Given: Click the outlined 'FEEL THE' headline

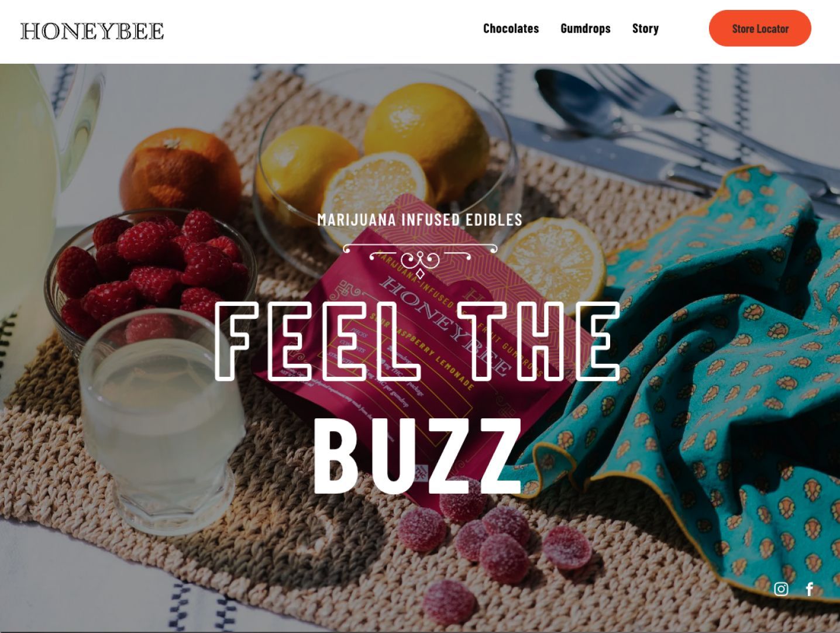Looking at the screenshot, I should [x=418, y=341].
